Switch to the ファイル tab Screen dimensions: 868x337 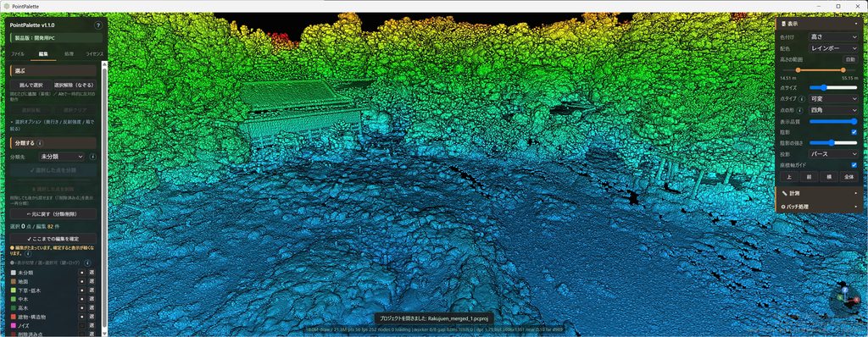point(18,54)
